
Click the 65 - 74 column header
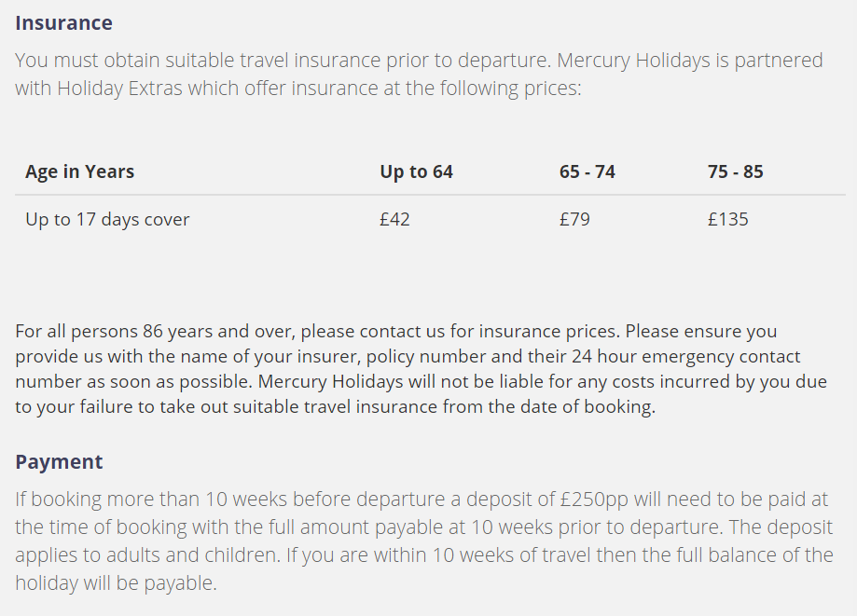[x=587, y=171]
